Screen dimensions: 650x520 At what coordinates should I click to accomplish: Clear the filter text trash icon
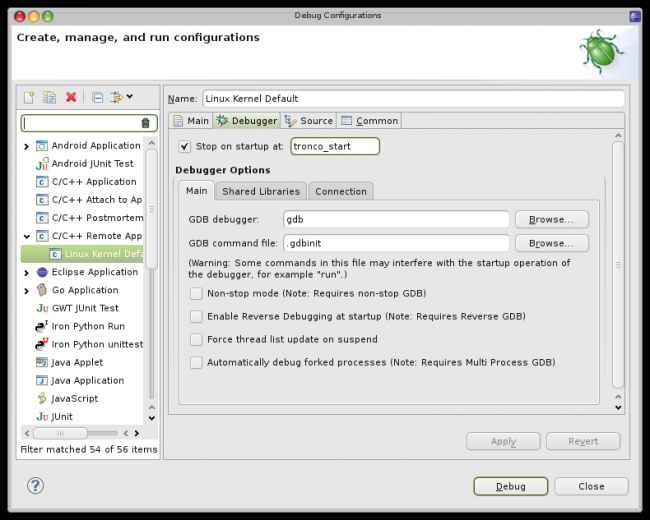pyautogui.click(x=146, y=123)
